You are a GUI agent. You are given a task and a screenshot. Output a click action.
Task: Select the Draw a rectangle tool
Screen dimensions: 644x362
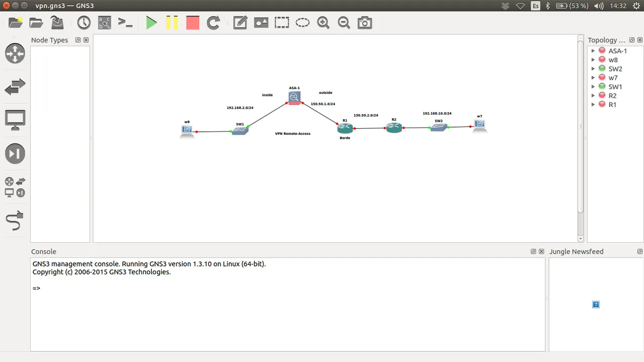coord(282,23)
